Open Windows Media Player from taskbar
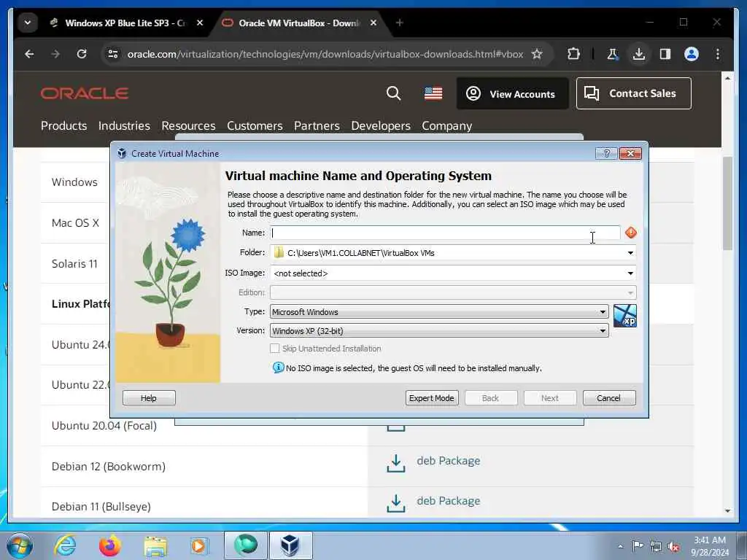 pyautogui.click(x=198, y=545)
